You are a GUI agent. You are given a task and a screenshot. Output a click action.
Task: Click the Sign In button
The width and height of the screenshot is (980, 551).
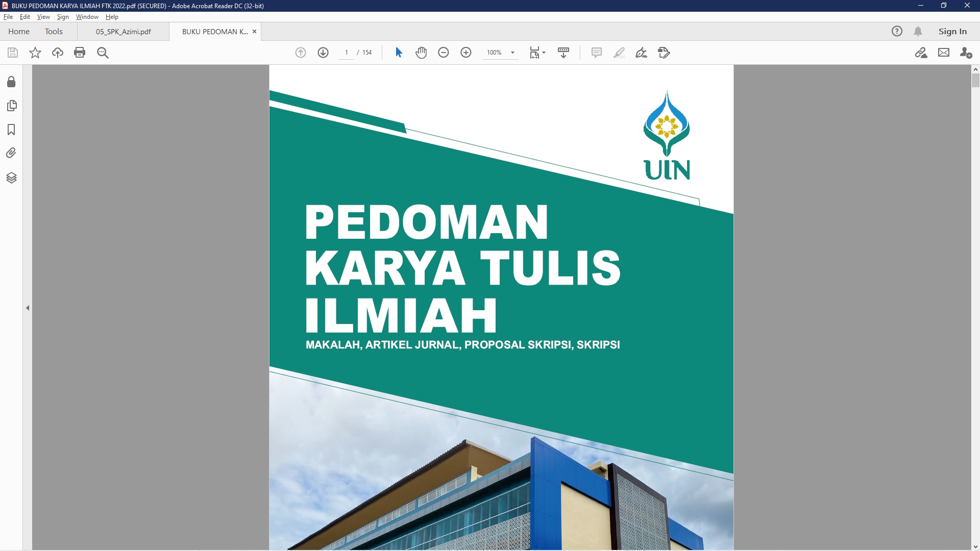[952, 32]
